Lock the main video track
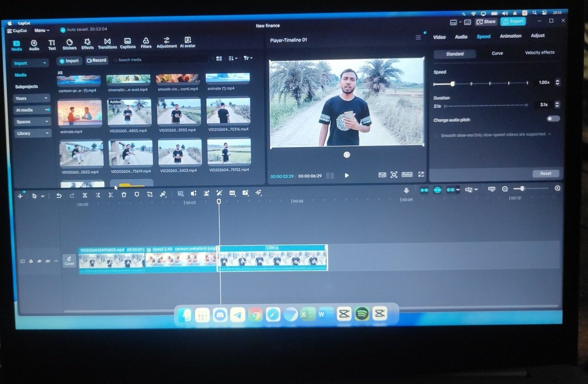Screen dimensions: 588x384 (31, 261)
